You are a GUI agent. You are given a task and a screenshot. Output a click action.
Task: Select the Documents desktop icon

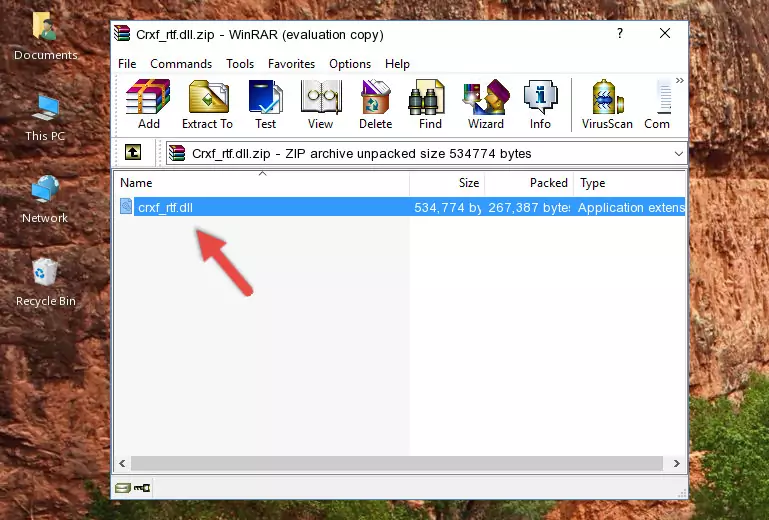pyautogui.click(x=45, y=37)
